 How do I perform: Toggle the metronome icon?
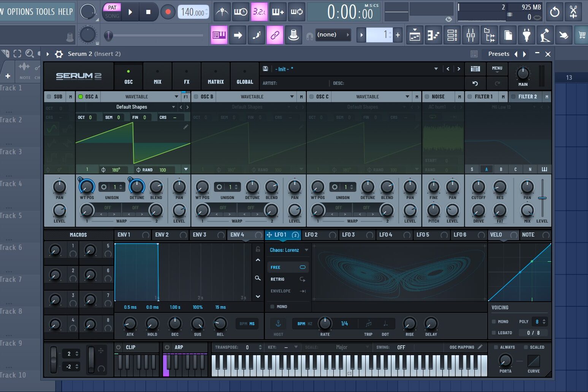click(x=222, y=12)
